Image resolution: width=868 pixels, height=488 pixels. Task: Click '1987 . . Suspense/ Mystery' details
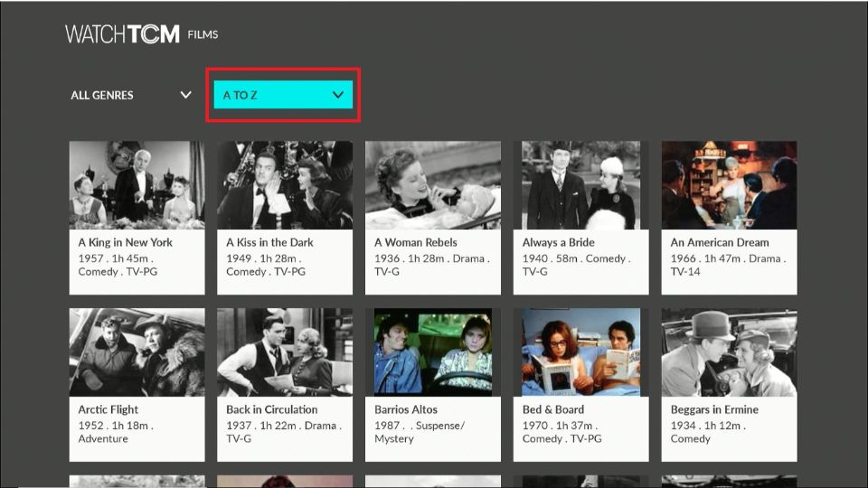420,432
